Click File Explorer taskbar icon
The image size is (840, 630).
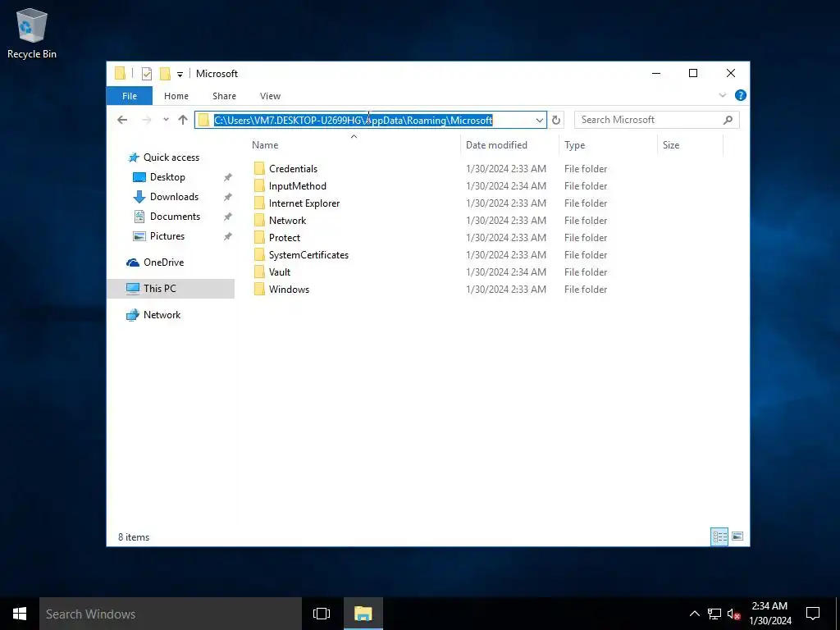[363, 614]
